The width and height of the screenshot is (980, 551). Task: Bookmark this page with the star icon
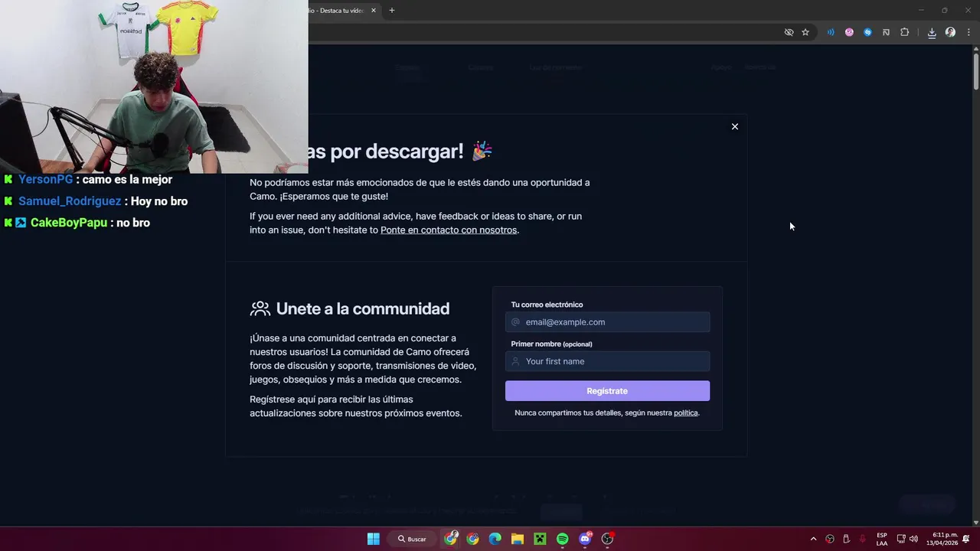click(x=805, y=32)
